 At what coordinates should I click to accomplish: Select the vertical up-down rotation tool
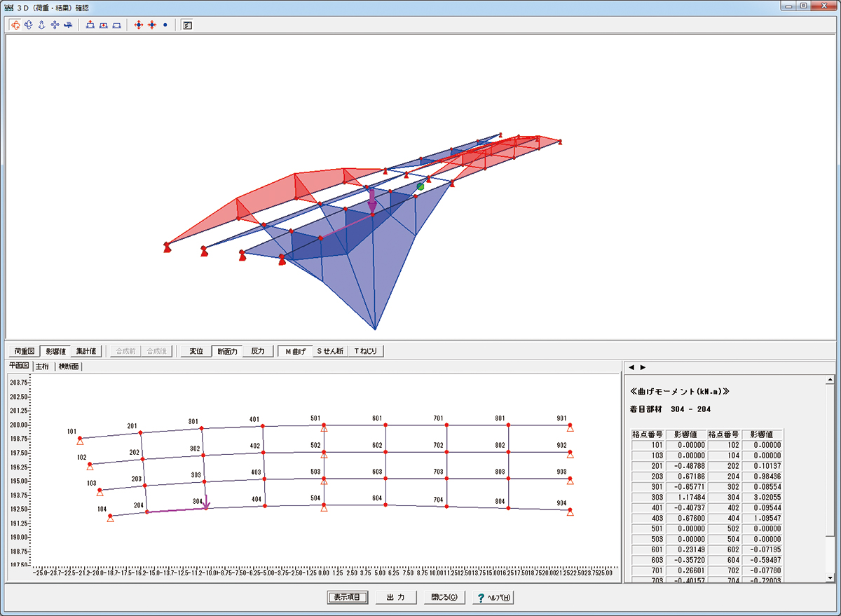[41, 25]
